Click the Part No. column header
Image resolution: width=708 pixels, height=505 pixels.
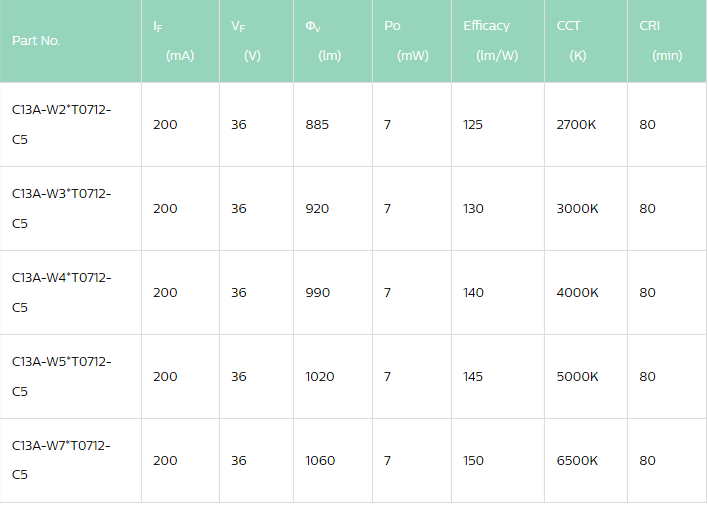tap(37, 41)
